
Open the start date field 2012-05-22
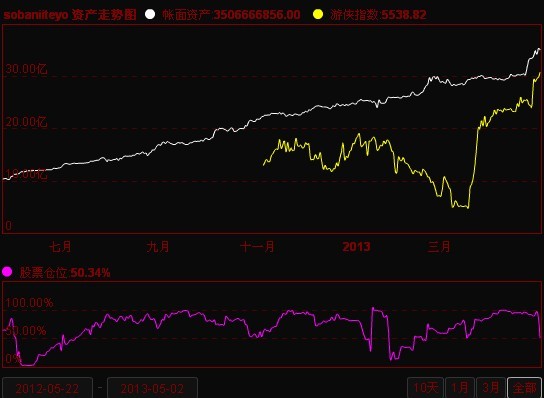click(47, 388)
